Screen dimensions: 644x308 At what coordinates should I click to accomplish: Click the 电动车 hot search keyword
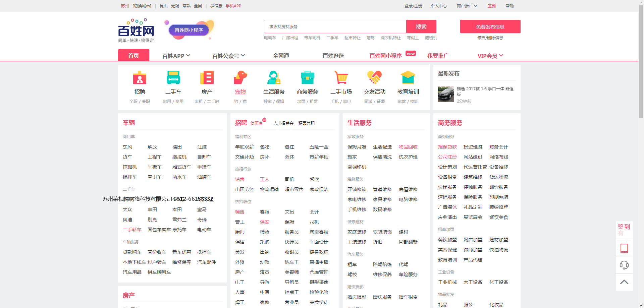pyautogui.click(x=270, y=38)
